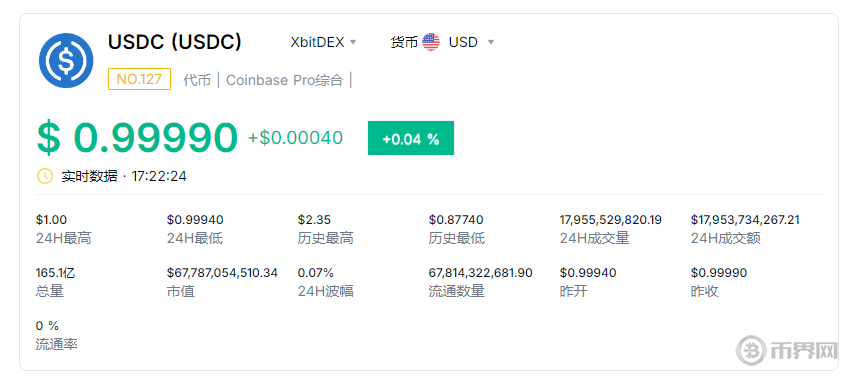Click the 流通率 0 % stat
849x378 pixels.
click(47, 326)
